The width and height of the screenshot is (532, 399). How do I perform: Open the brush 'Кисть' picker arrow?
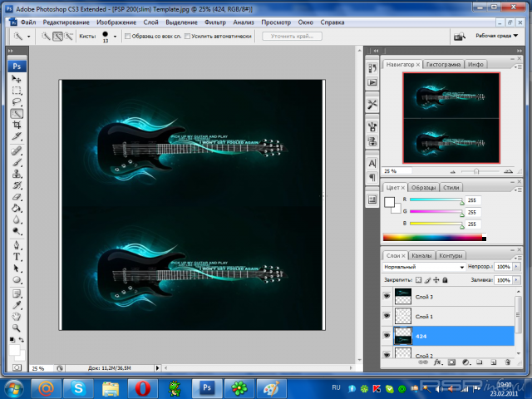115,37
